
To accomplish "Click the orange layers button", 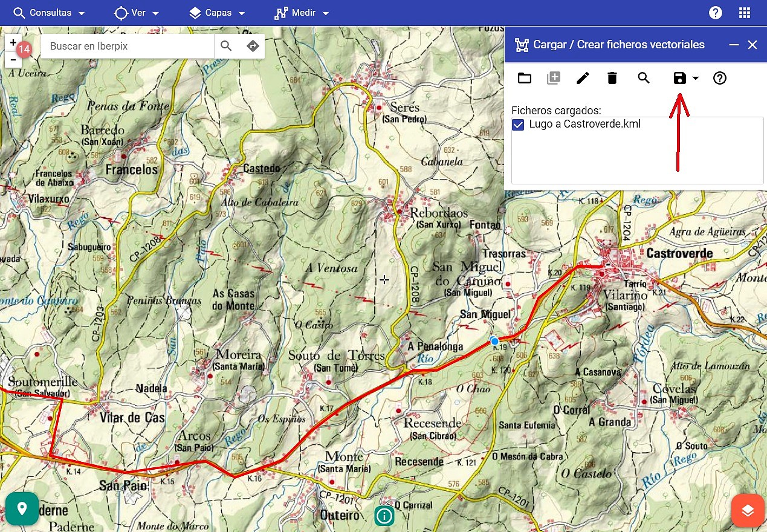I will click(748, 511).
